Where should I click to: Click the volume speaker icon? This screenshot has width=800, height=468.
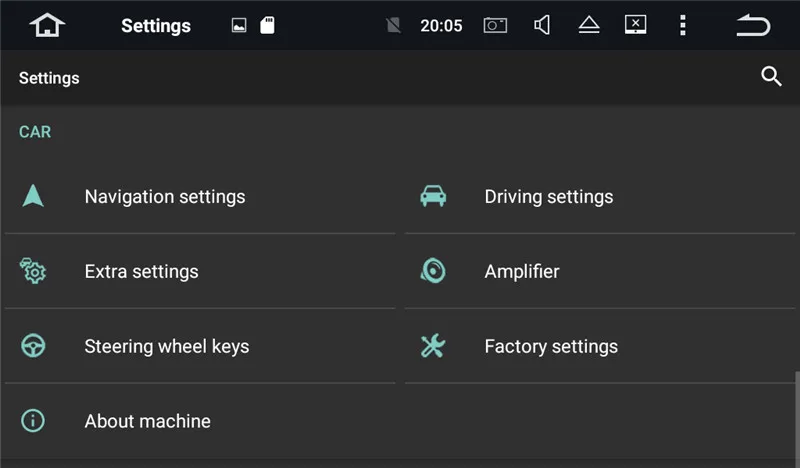point(542,26)
